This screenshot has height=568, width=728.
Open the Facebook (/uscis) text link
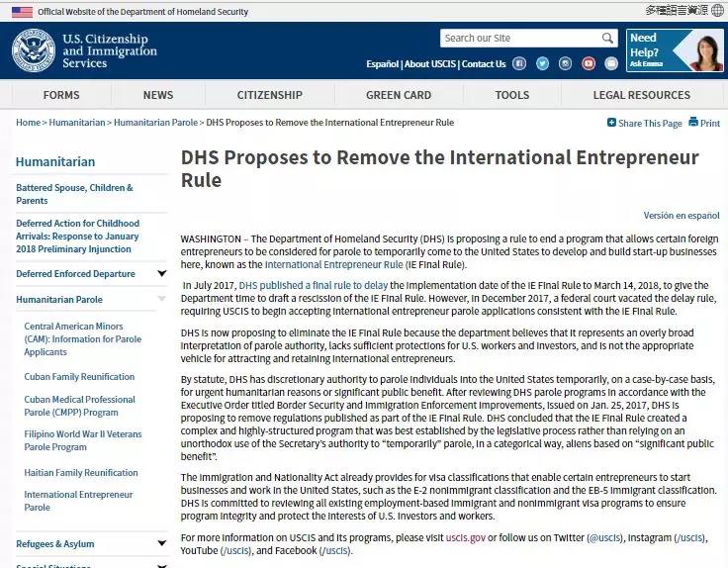point(334,551)
